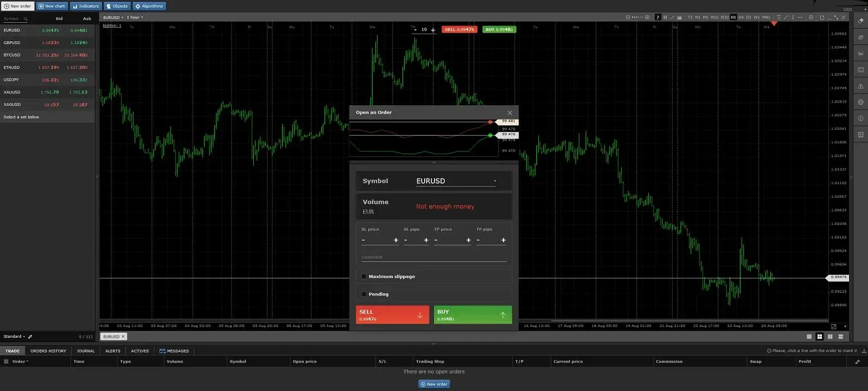The width and height of the screenshot is (868, 391).
Task: Open the Symbol EURUSD dropdown in order dialog
Action: point(456,181)
